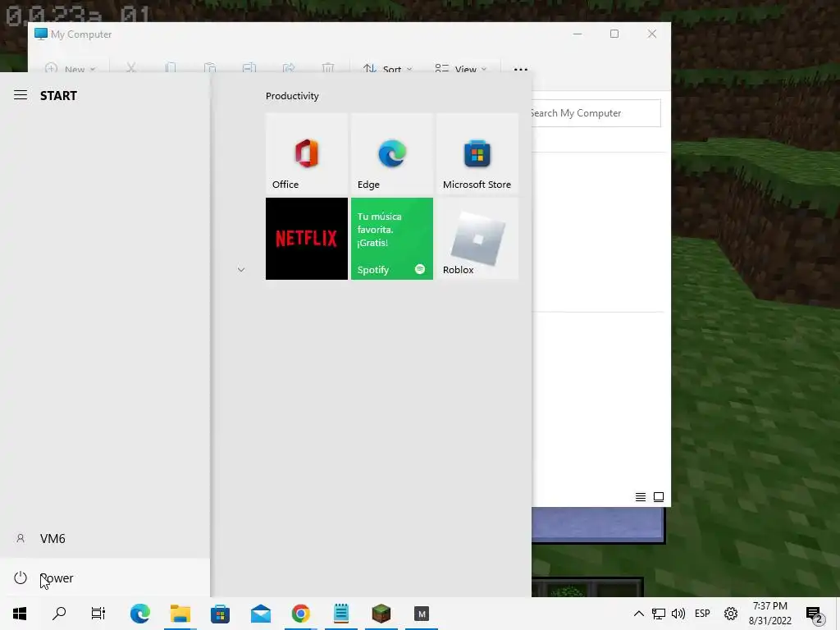Switch My Computer to details view

point(640,497)
